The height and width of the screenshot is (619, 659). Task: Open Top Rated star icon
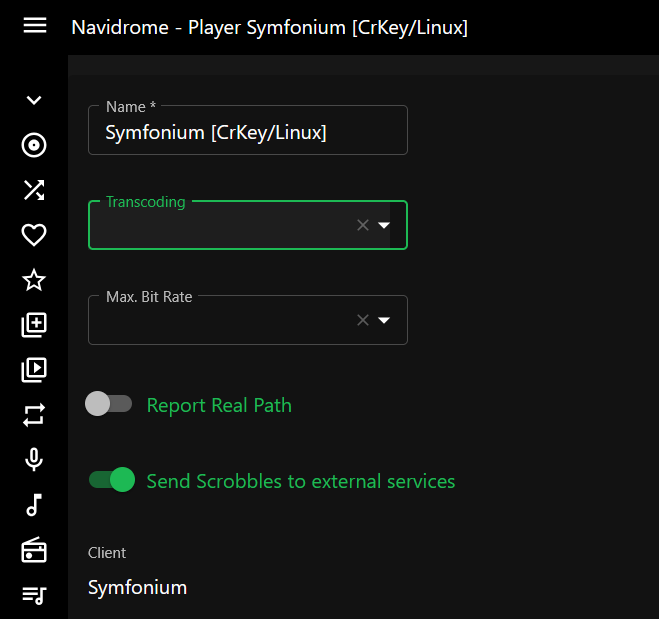click(34, 280)
